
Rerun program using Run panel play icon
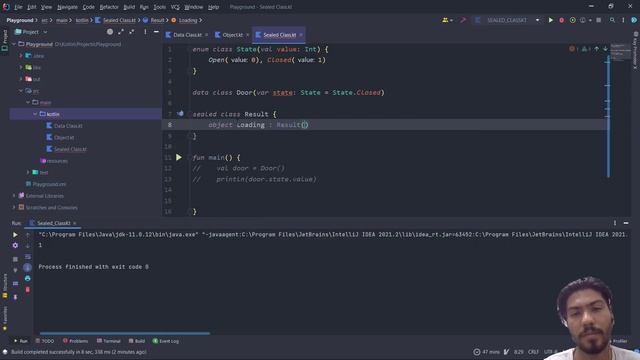click(x=15, y=235)
